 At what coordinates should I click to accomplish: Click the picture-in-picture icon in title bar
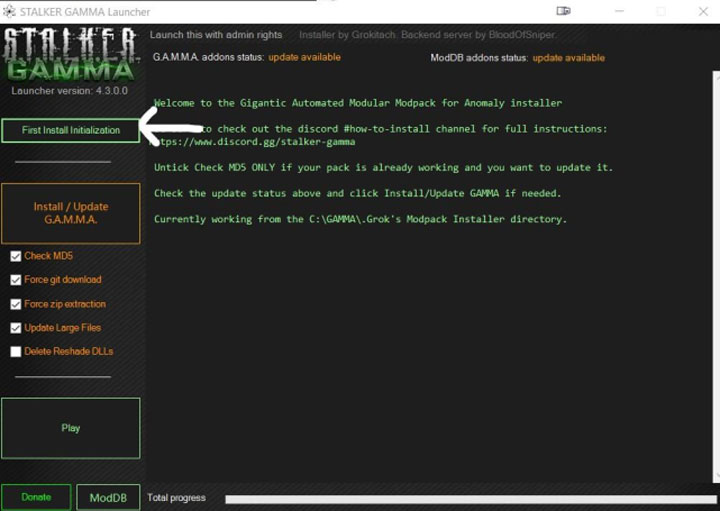(x=564, y=11)
